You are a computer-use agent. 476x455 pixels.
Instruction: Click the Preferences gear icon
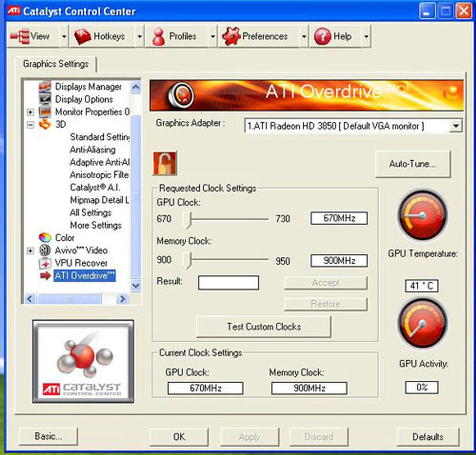[233, 36]
